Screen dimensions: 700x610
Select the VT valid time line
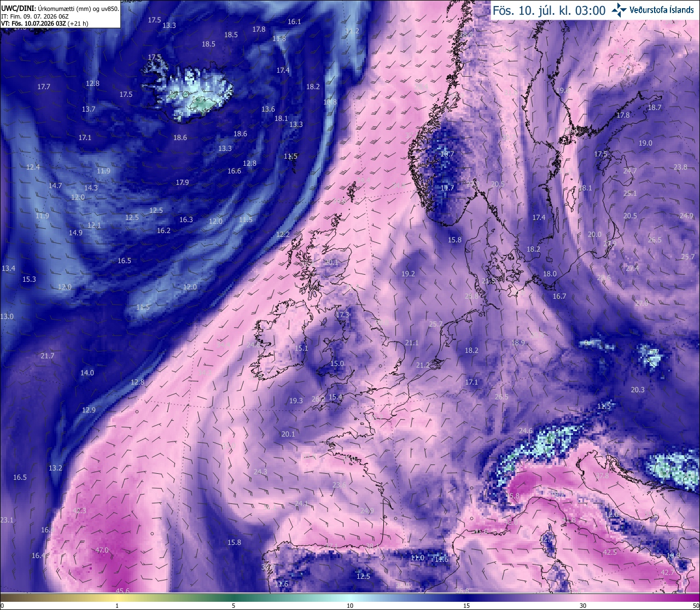pyautogui.click(x=44, y=24)
